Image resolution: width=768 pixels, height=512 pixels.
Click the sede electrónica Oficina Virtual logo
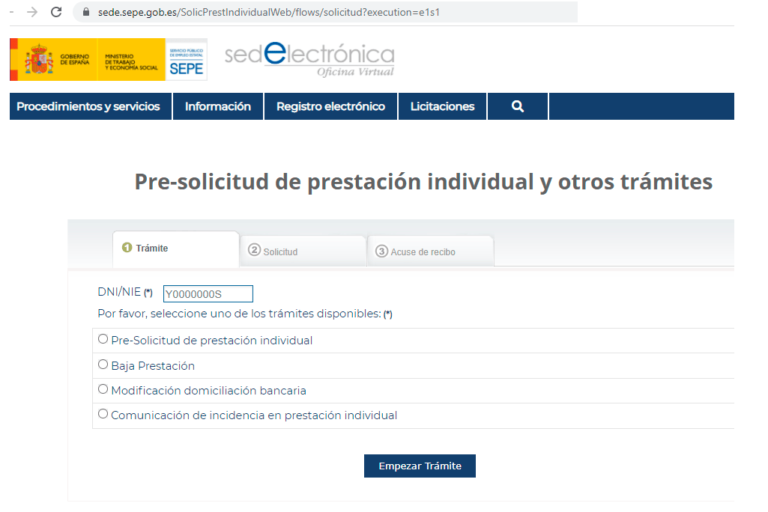click(310, 59)
